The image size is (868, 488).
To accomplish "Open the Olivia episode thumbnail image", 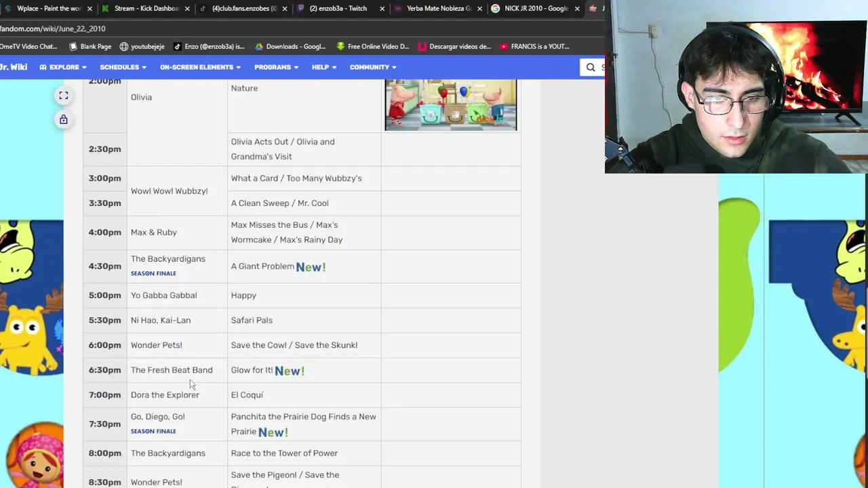I will point(451,104).
